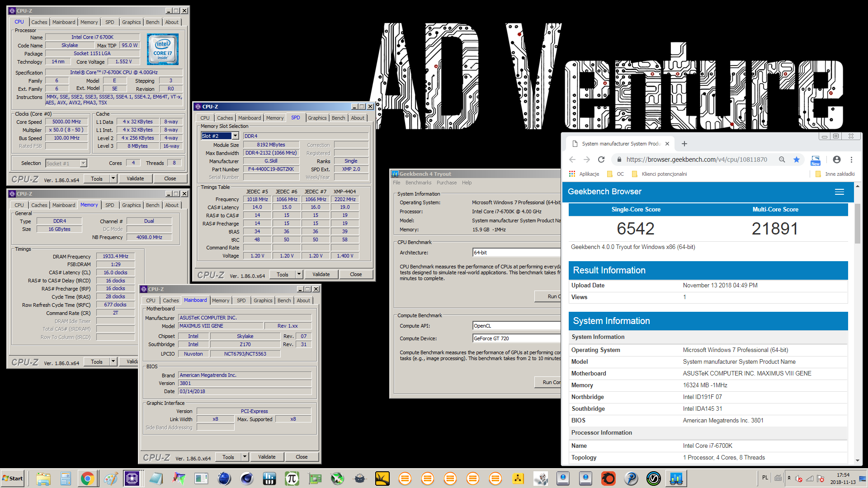The image size is (868, 488).
Task: Open the PL language selector on taskbar
Action: coord(765,478)
